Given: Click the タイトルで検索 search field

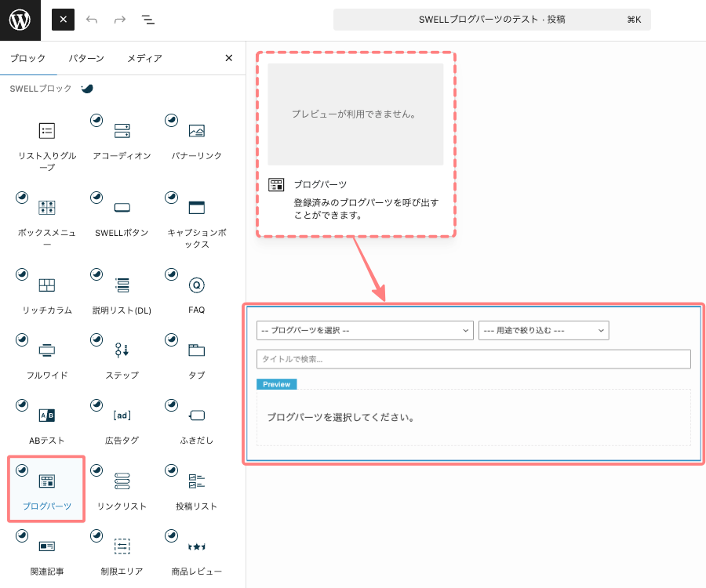Looking at the screenshot, I should click(x=473, y=359).
